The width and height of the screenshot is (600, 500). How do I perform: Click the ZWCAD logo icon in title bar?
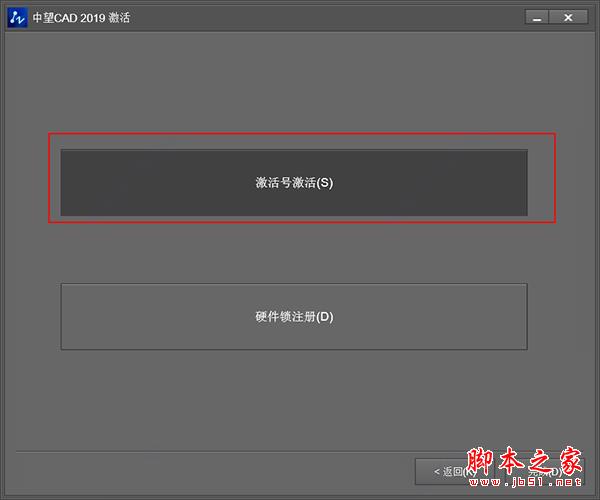point(17,18)
